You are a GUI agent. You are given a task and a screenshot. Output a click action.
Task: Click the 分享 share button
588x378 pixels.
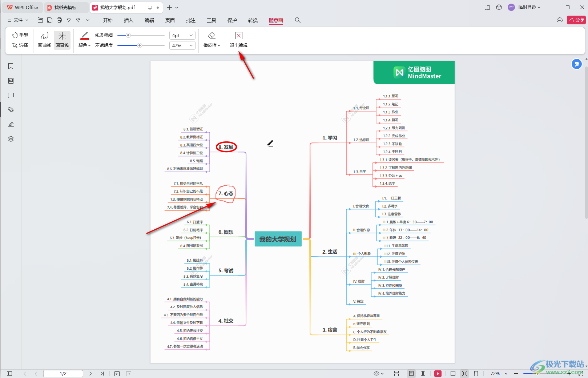coord(576,20)
